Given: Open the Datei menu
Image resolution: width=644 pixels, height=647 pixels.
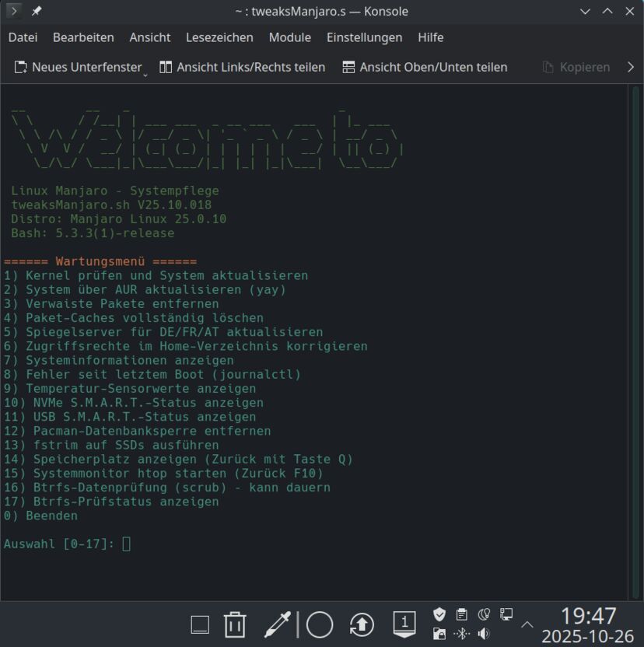Looking at the screenshot, I should point(23,37).
